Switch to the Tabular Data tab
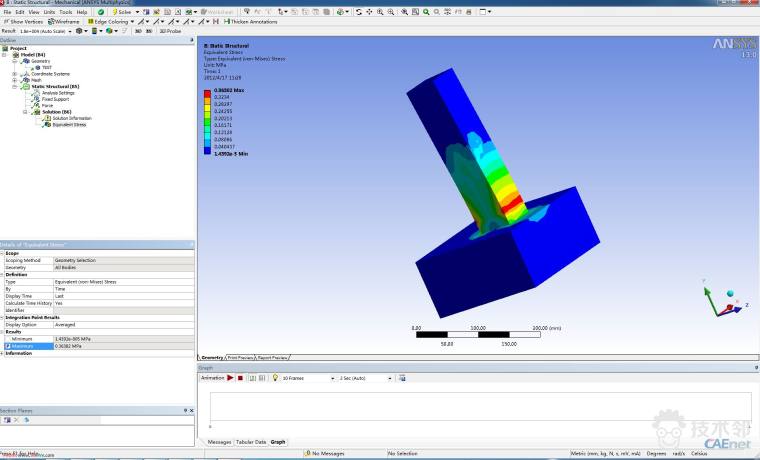Viewport: 760px width, 460px height. click(250, 441)
